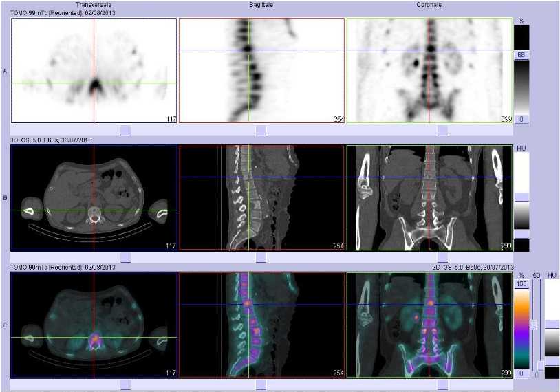Click the slice slider handle under row B sagittal CT

[x=261, y=257]
